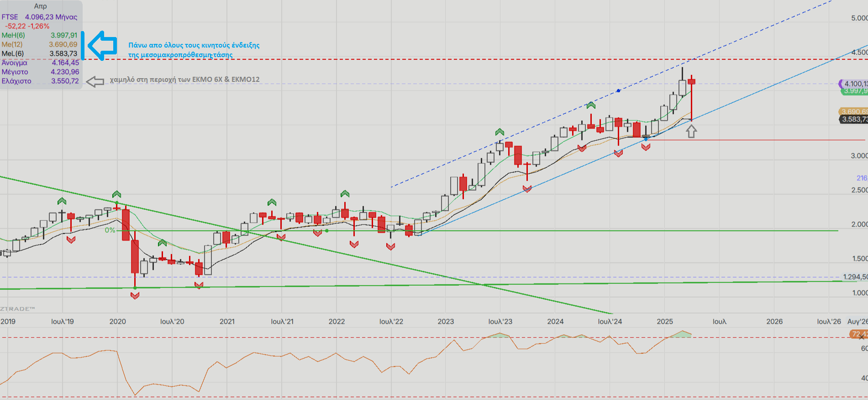Click the orange 3.690,69 Me(12) price tag
The width and height of the screenshot is (868, 400).
854,112
